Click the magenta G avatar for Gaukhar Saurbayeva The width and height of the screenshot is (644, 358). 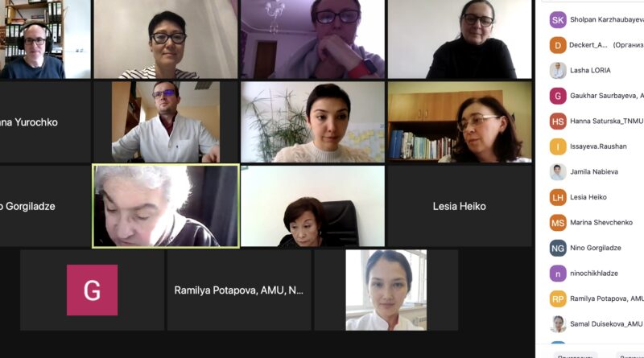click(558, 96)
